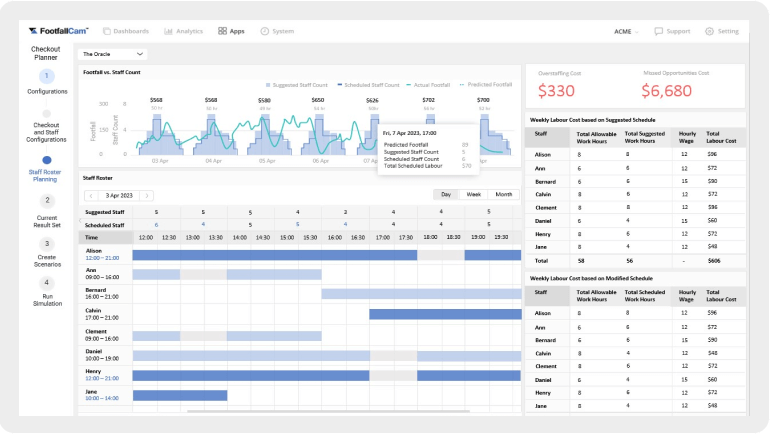Select Checkout and Staff Configurations step
The image size is (770, 434).
46,132
